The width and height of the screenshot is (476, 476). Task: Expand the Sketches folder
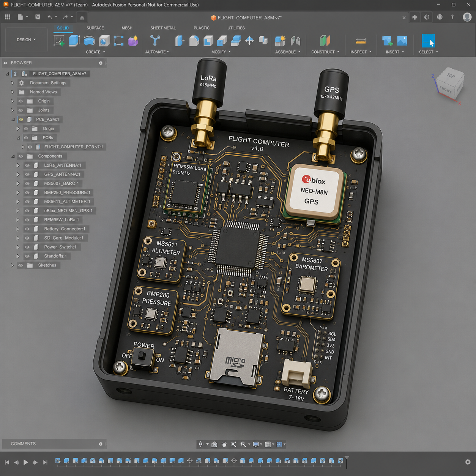pyautogui.click(x=12, y=265)
